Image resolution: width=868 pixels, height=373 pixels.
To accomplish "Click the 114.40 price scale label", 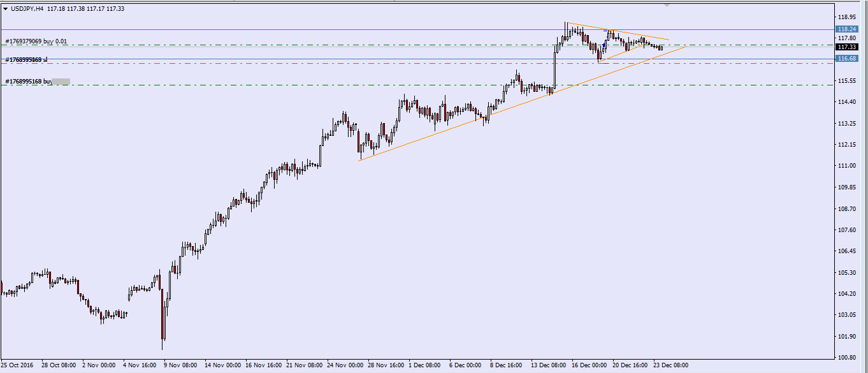I will pyautogui.click(x=847, y=102).
